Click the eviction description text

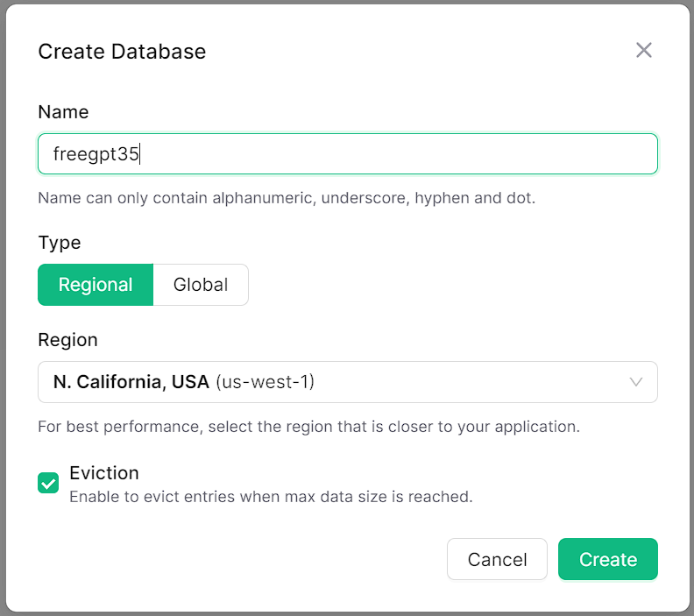271,497
